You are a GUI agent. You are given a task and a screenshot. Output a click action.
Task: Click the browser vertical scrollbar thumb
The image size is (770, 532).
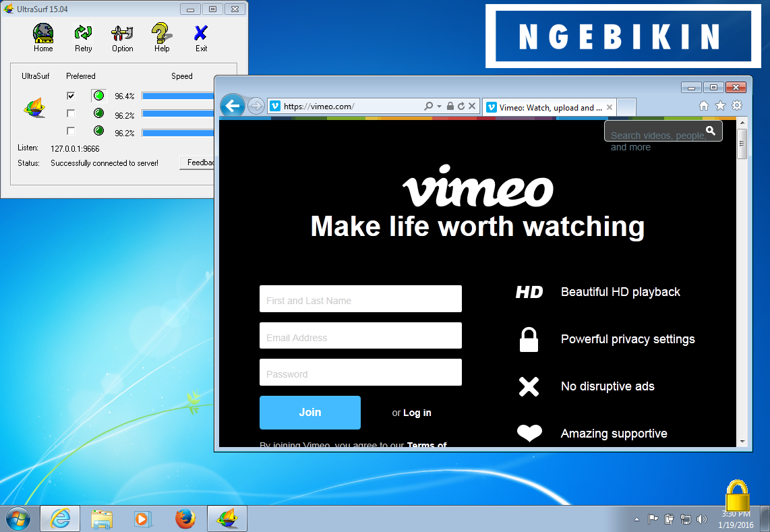pos(742,144)
